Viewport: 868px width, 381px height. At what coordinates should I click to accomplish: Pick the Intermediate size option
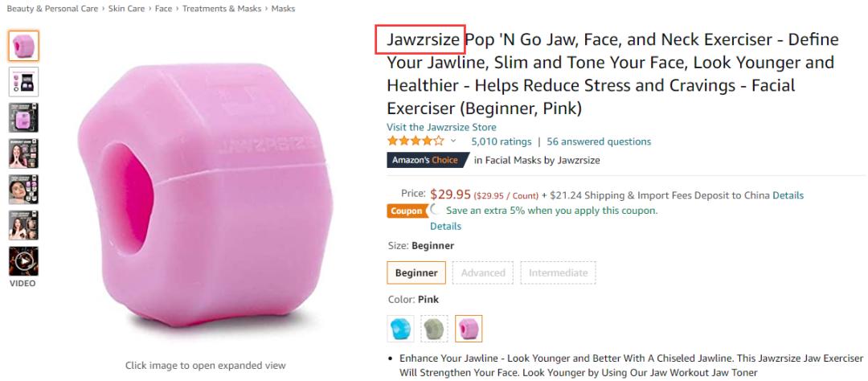pyautogui.click(x=558, y=272)
